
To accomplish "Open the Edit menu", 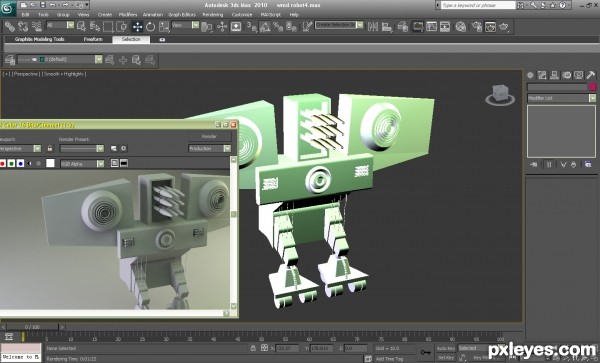I will click(25, 15).
